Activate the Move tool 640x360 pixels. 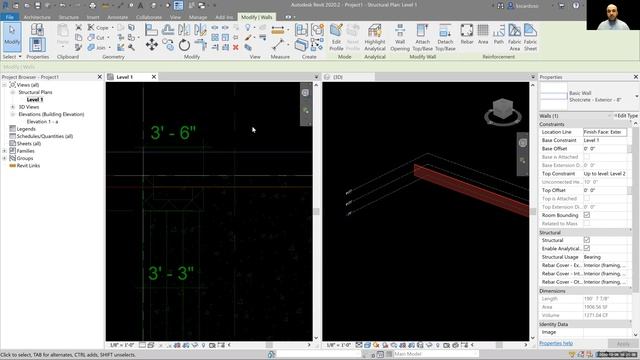pyautogui.click(x=152, y=44)
